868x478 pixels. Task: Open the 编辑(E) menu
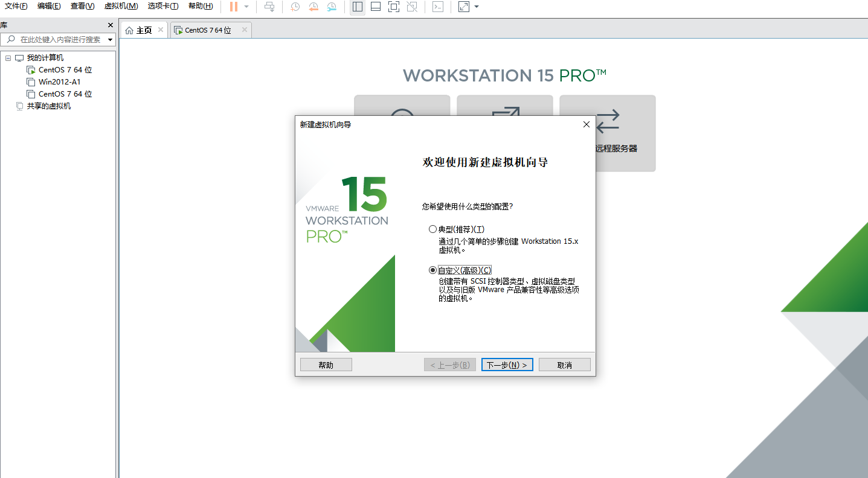coord(49,6)
